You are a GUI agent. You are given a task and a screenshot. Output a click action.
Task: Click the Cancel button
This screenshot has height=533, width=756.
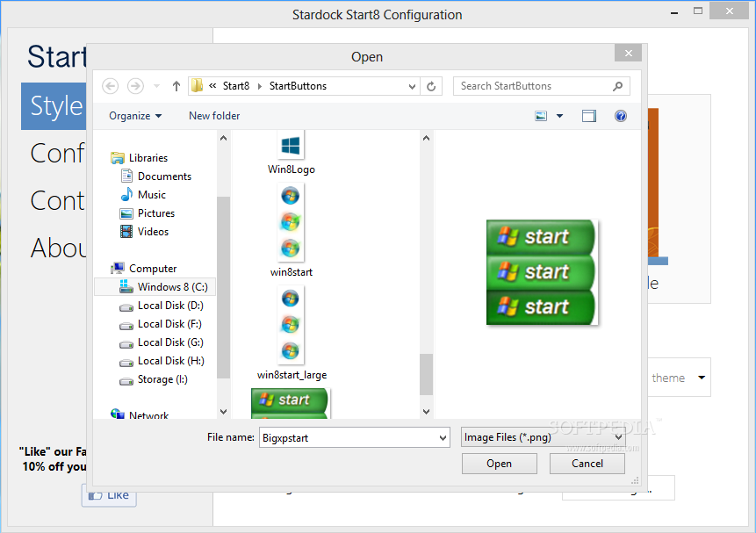click(x=587, y=463)
